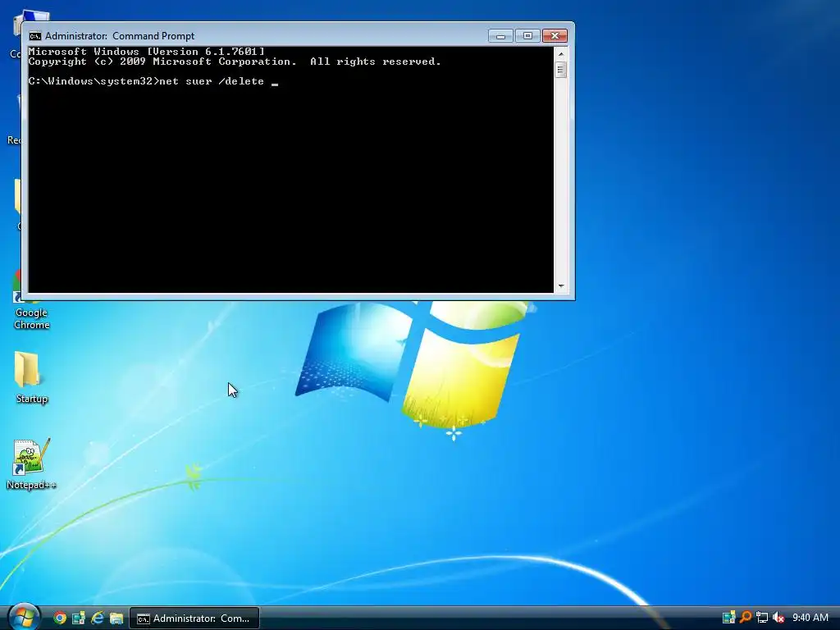Open the 9:40 AM clock
This screenshot has height=630, width=840.
810,618
